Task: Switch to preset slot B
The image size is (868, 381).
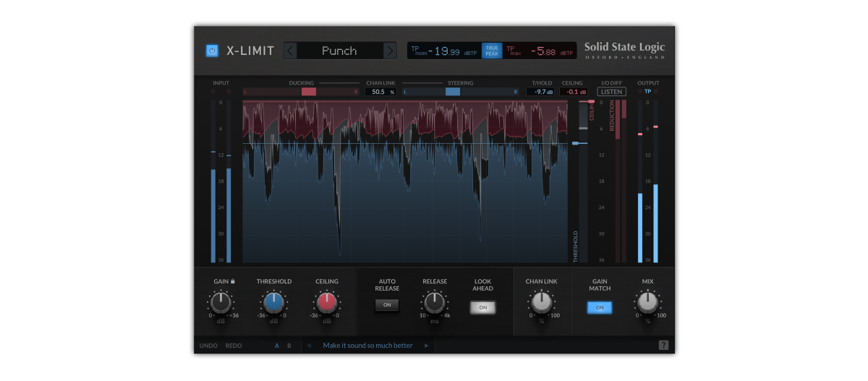Action: point(289,346)
